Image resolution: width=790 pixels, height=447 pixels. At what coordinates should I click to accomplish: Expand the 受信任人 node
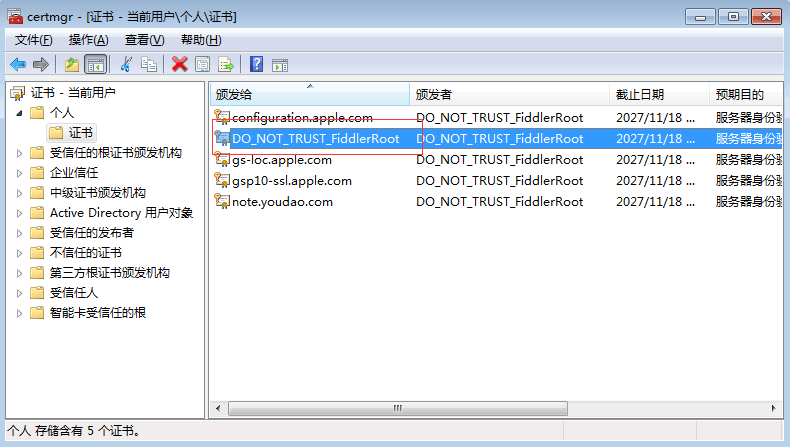(x=19, y=293)
